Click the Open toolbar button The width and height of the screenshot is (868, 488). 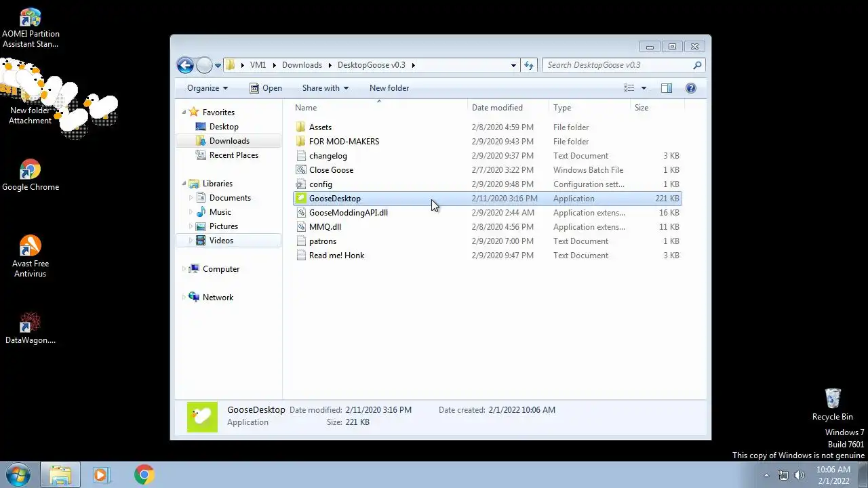[x=265, y=88]
